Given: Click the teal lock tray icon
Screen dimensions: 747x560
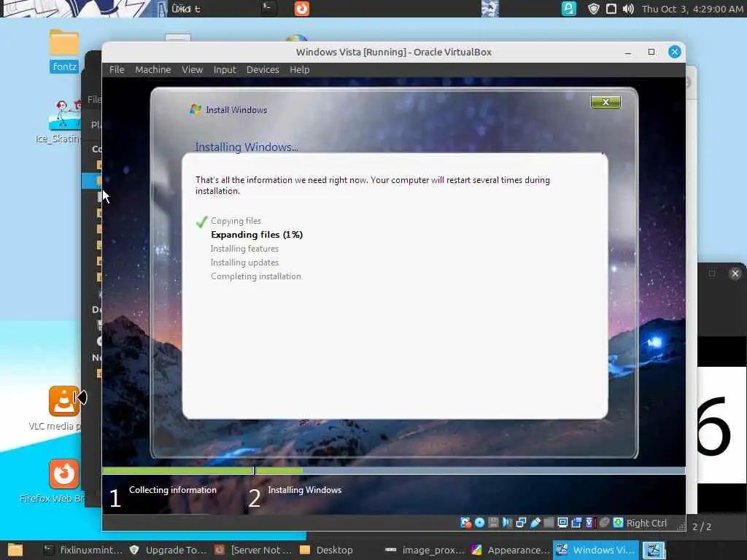Looking at the screenshot, I should [x=568, y=9].
